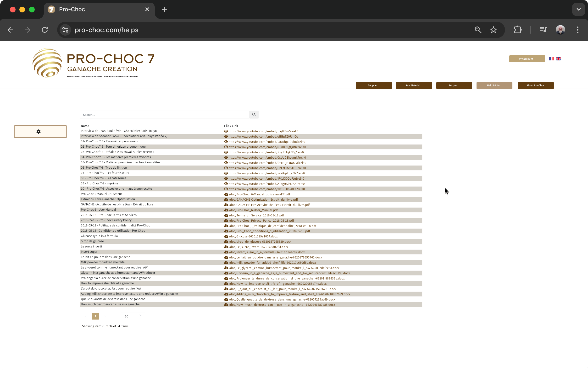Open the Sadaharu Aoki YouTube embed link

pyautogui.click(x=263, y=137)
